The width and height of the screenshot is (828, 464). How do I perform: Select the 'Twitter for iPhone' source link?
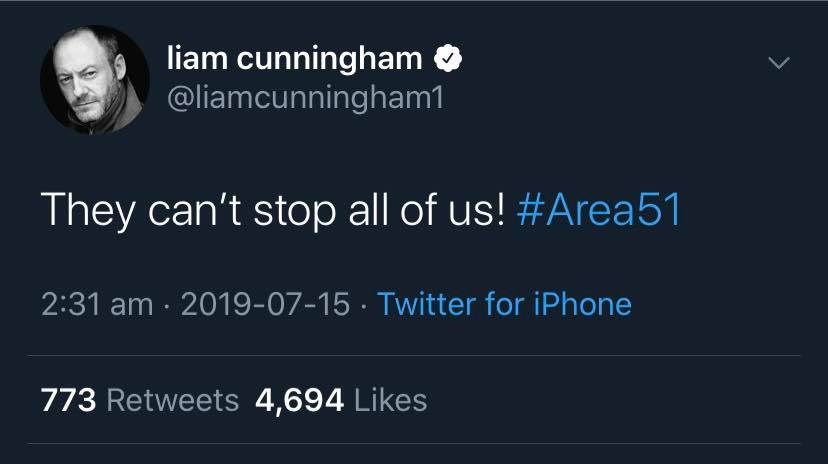504,304
